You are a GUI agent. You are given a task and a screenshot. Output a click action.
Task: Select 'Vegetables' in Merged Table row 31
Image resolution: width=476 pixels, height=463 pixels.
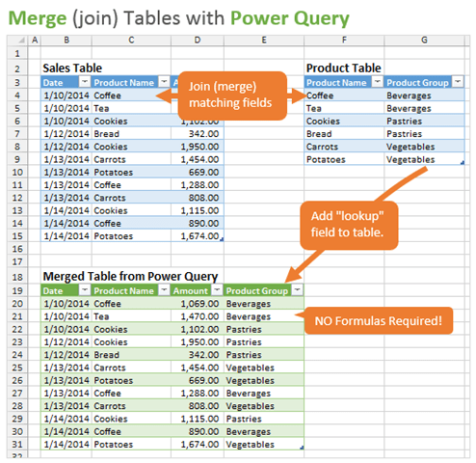click(x=264, y=445)
